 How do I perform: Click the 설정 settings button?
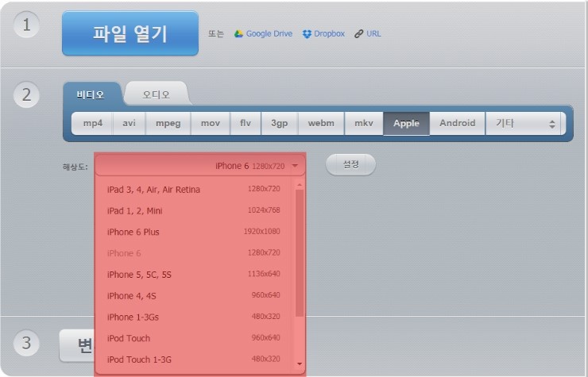pyautogui.click(x=350, y=164)
